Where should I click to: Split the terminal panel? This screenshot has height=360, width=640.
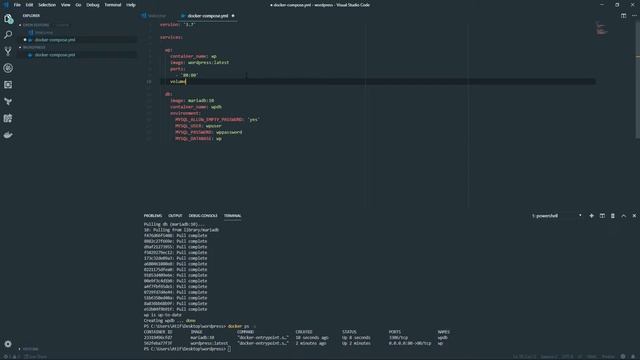pos(602,216)
